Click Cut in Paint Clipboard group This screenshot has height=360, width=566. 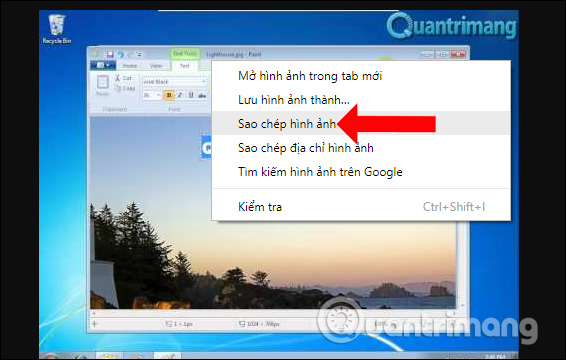(123, 78)
